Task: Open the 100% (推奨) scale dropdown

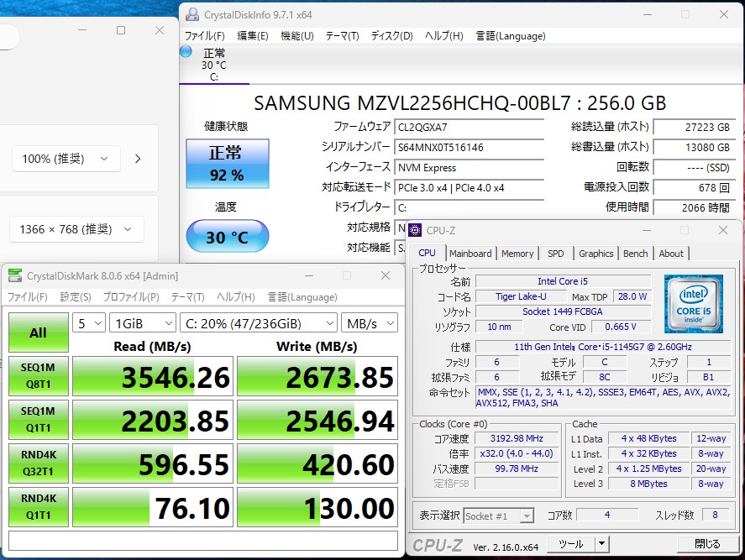Action: pos(66,159)
